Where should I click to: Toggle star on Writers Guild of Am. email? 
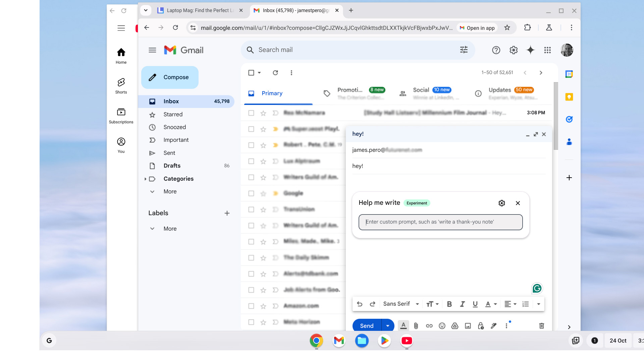click(x=263, y=177)
